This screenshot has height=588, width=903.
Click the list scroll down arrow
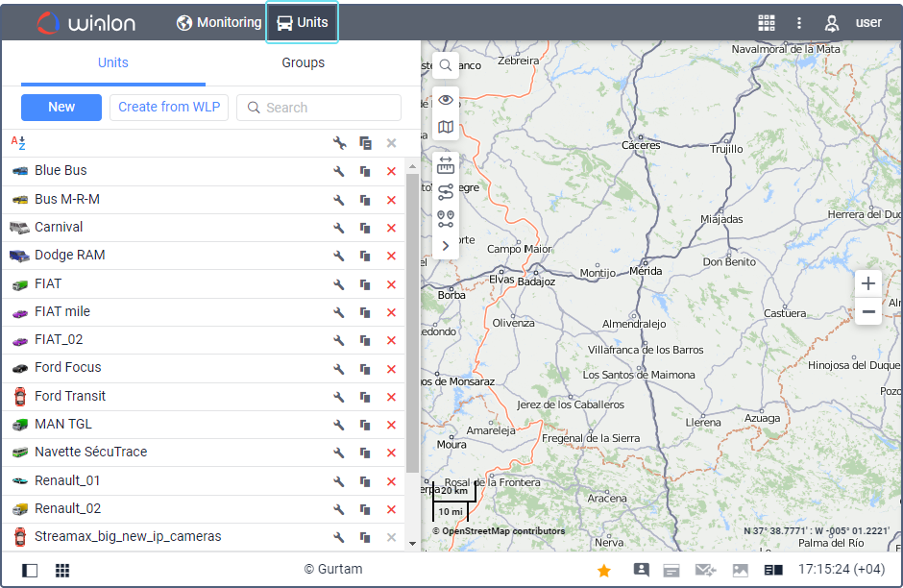412,543
